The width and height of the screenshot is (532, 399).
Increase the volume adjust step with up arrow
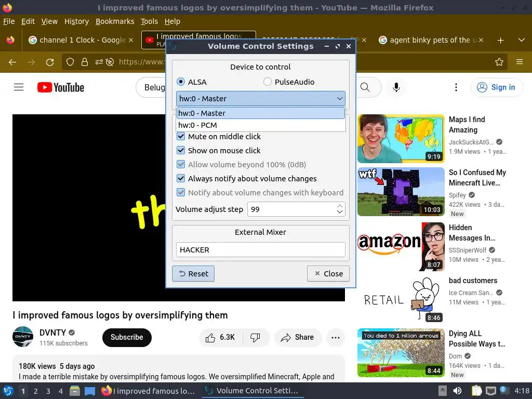tap(340, 206)
